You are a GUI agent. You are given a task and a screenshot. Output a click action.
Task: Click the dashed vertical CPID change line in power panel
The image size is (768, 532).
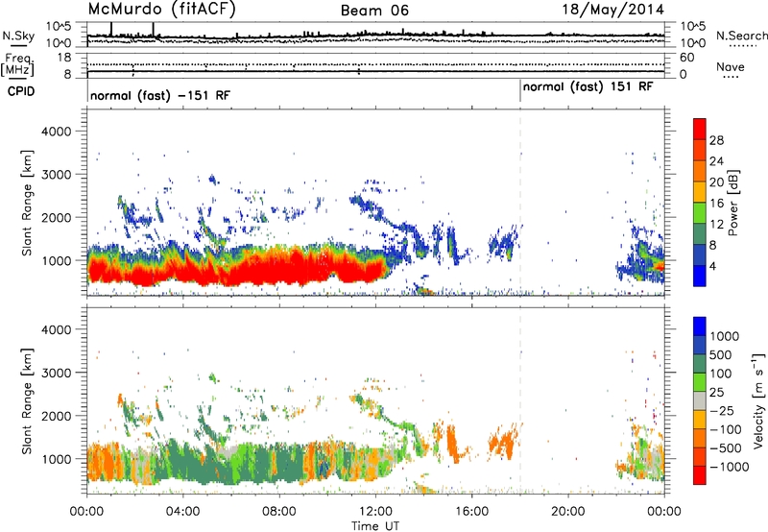pyautogui.click(x=520, y=203)
